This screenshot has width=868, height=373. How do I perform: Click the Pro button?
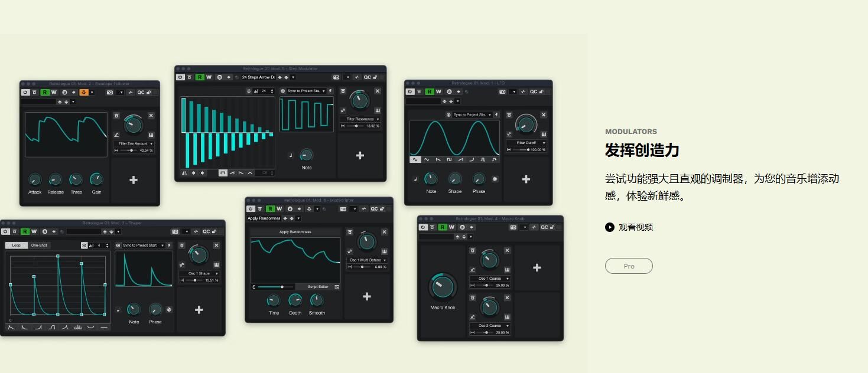coord(629,266)
